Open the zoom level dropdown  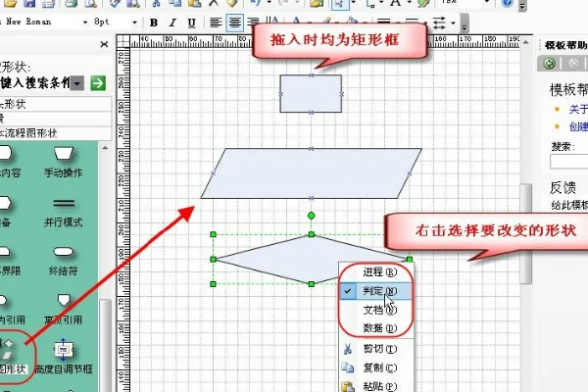click(487, 2)
